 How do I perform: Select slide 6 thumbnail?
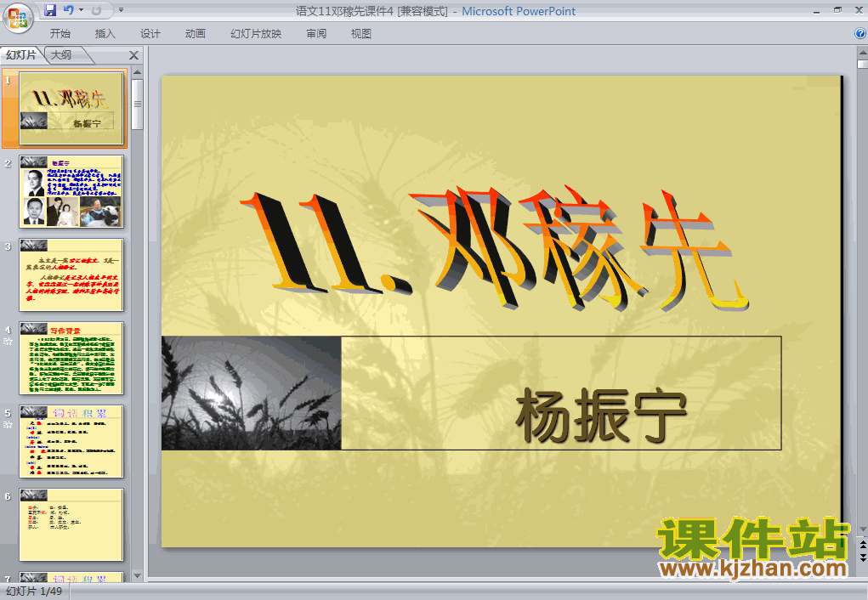[71, 524]
